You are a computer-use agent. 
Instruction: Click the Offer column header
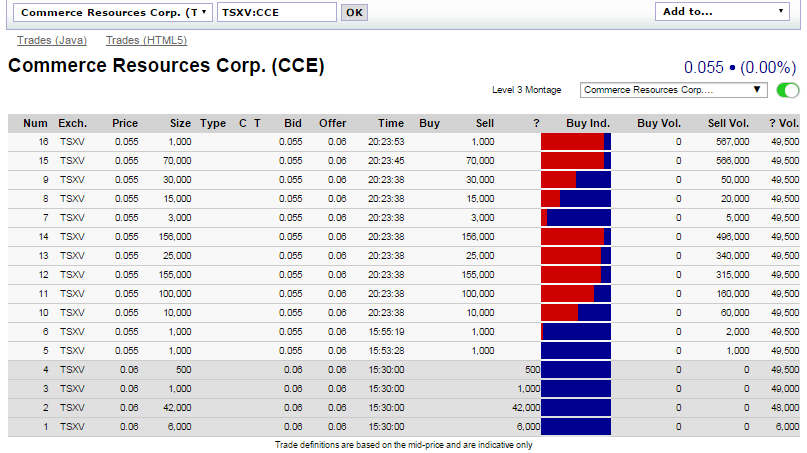click(x=332, y=124)
